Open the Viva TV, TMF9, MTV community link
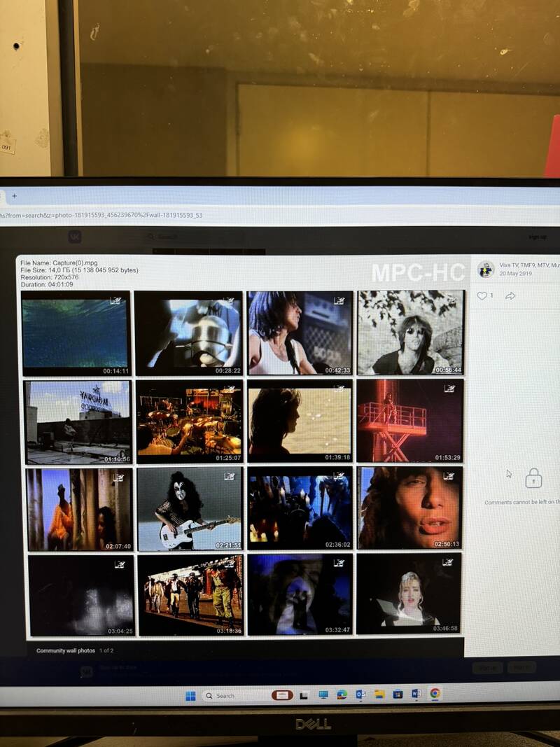Viewport: 560px width, 747px height. pyautogui.click(x=528, y=265)
